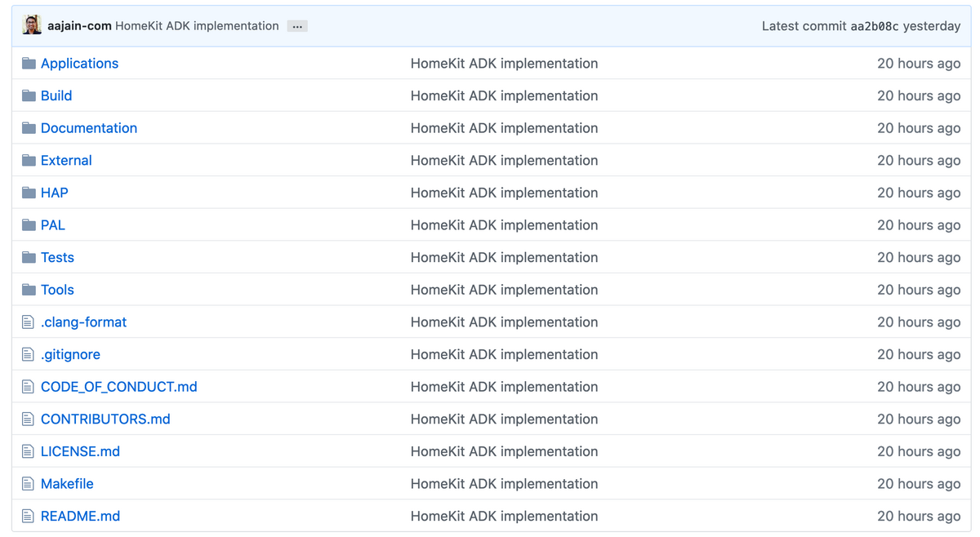The height and width of the screenshot is (537, 980).
Task: Click '20 hours ago' on Tools row
Action: point(919,290)
